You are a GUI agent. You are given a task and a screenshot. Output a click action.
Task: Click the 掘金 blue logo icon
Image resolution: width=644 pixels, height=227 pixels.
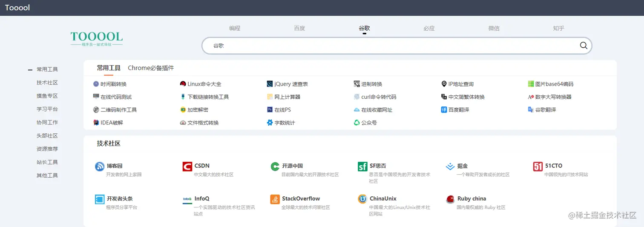[450, 167]
